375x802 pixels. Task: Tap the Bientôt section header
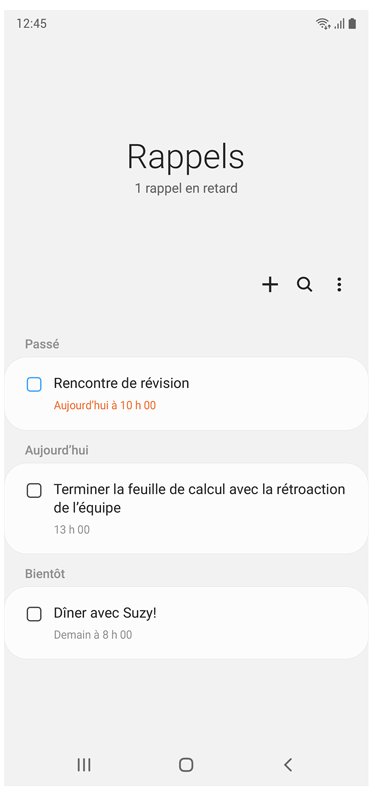pos(45,574)
